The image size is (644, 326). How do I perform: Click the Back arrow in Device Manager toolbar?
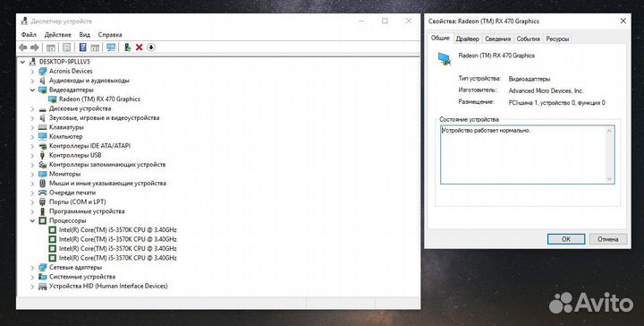click(x=23, y=47)
